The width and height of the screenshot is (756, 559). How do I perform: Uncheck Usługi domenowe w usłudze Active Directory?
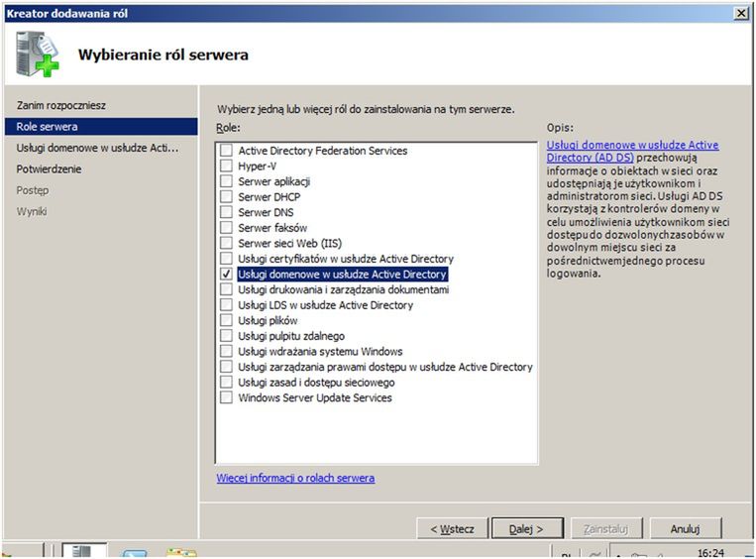coord(226,274)
